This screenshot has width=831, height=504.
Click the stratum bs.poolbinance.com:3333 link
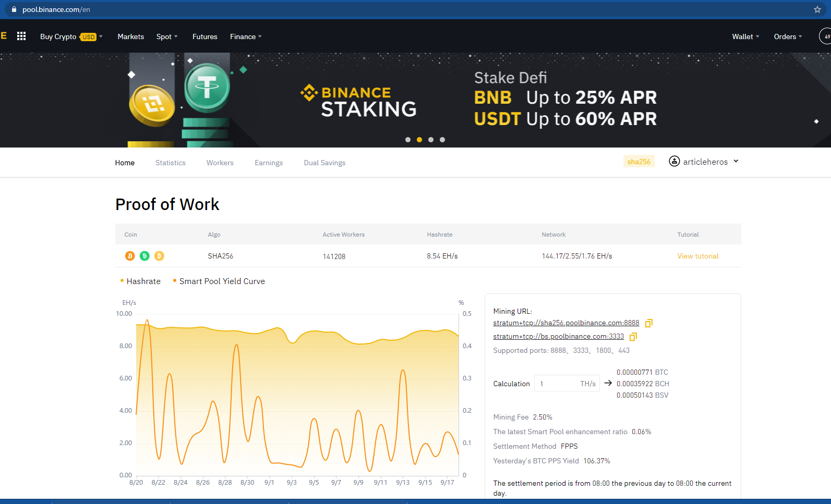[x=558, y=337]
